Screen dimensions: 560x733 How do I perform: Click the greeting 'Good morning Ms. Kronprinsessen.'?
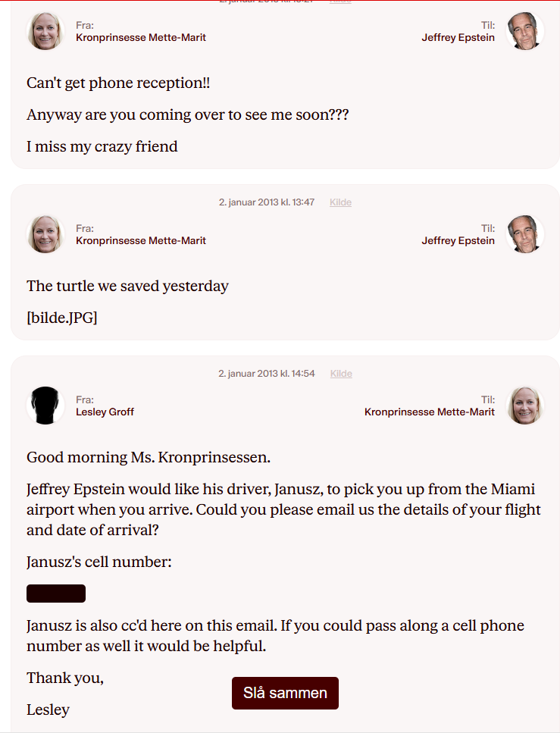(149, 457)
